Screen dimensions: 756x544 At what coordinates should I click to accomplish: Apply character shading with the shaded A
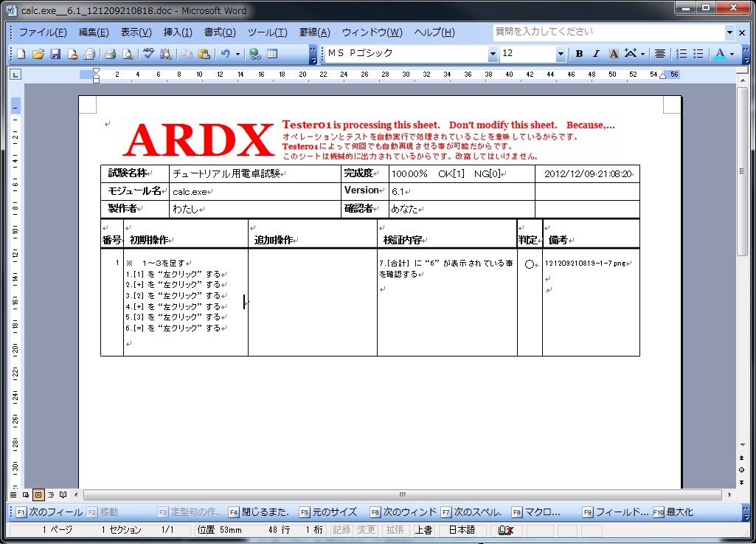tap(614, 54)
